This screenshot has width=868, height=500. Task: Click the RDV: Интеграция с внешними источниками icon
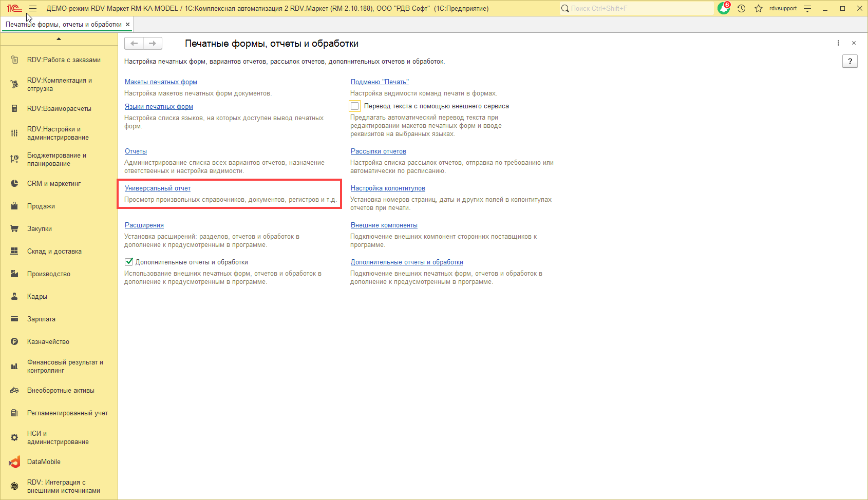coord(14,487)
